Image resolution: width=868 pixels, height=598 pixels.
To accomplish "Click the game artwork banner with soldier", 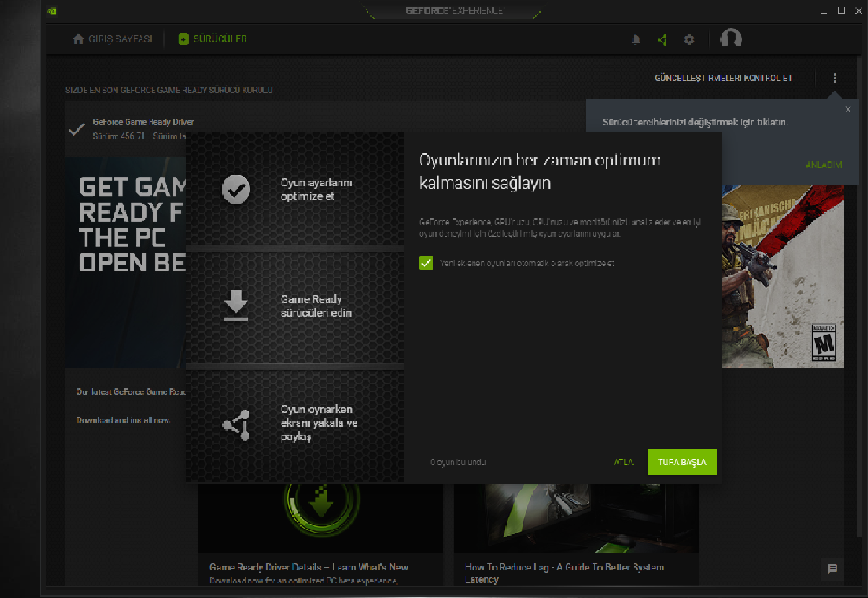I will pos(783,276).
